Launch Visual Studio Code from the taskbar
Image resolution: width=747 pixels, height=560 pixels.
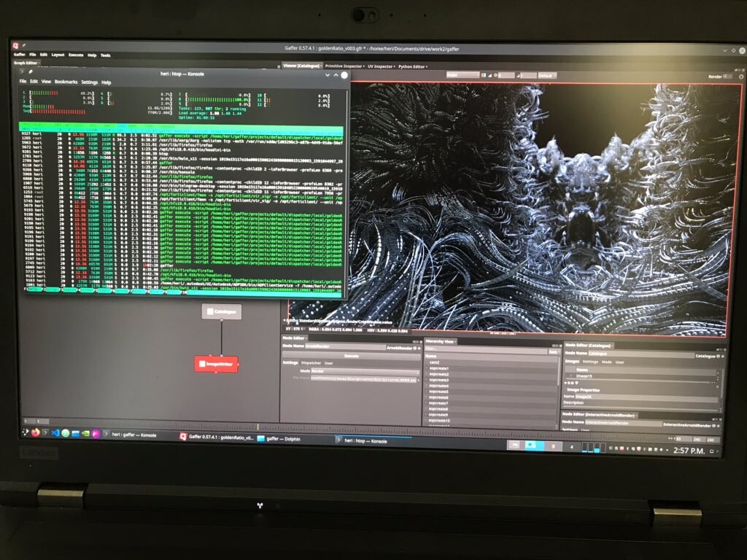coord(55,433)
